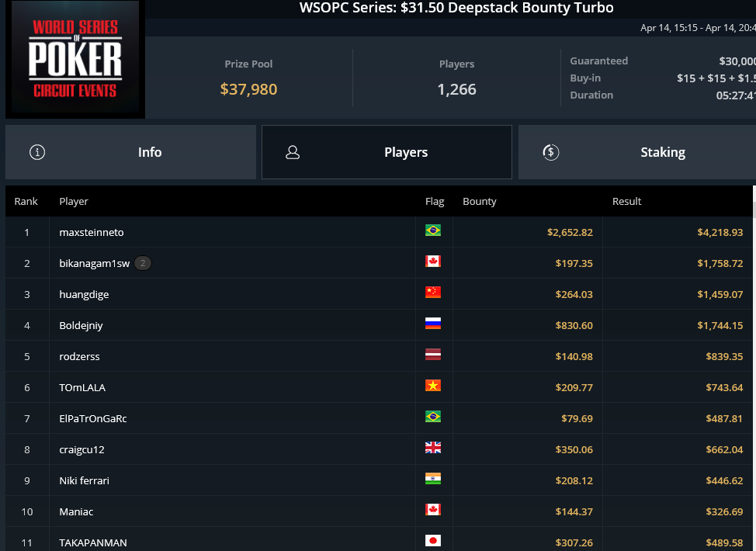756x551 pixels.
Task: Click the Result column header
Action: coord(627,202)
